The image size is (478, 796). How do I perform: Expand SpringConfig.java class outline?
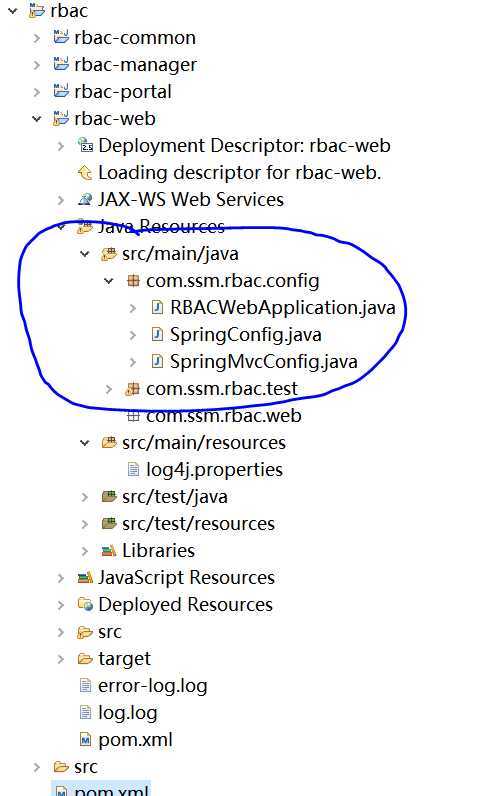pyautogui.click(x=133, y=335)
